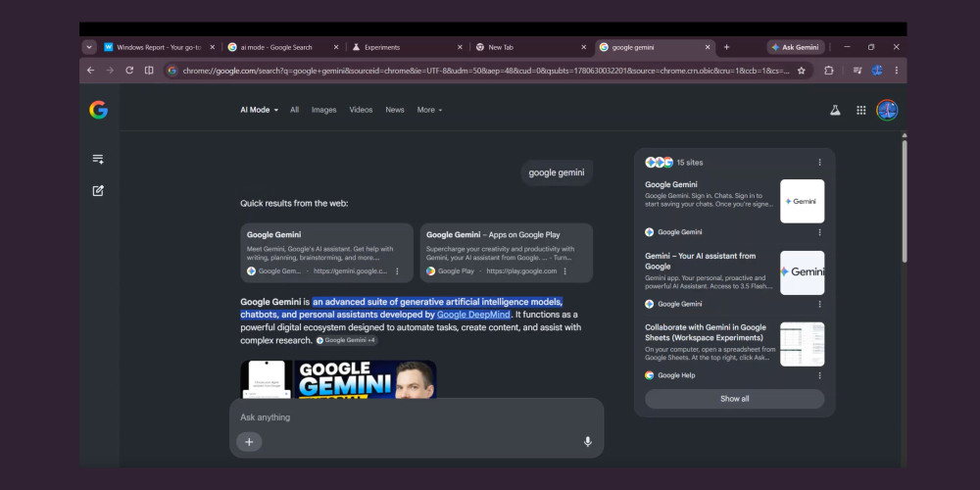Open Gemini – Your AI assistant listing
Screen dimensions: 980x490
[x=709, y=270]
